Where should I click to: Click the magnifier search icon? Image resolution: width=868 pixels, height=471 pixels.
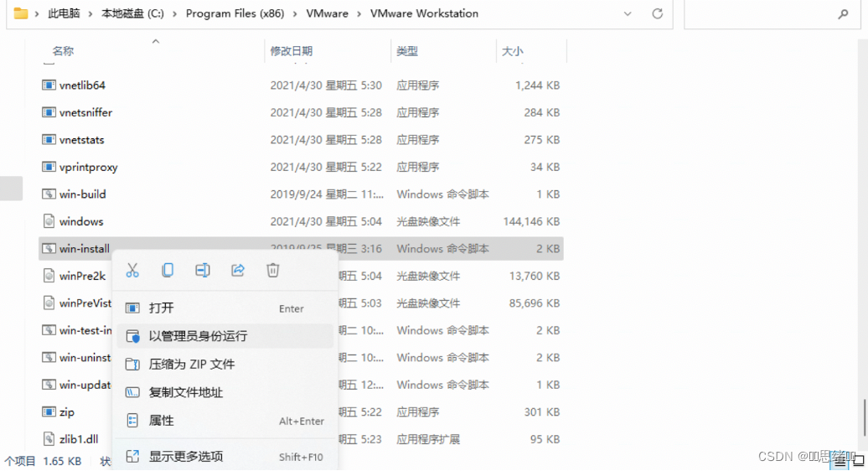[x=843, y=14]
